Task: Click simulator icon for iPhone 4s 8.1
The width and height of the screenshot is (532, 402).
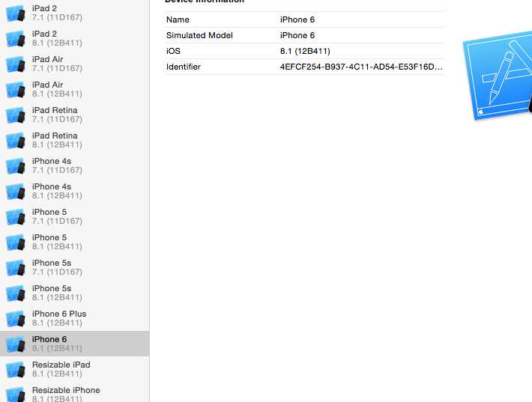Action: (16, 191)
